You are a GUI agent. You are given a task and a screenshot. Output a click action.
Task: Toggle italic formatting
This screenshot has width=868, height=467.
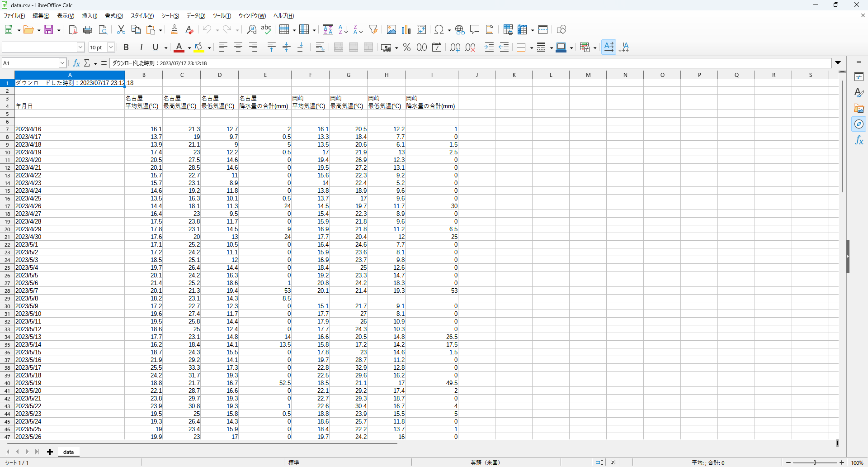coord(141,47)
